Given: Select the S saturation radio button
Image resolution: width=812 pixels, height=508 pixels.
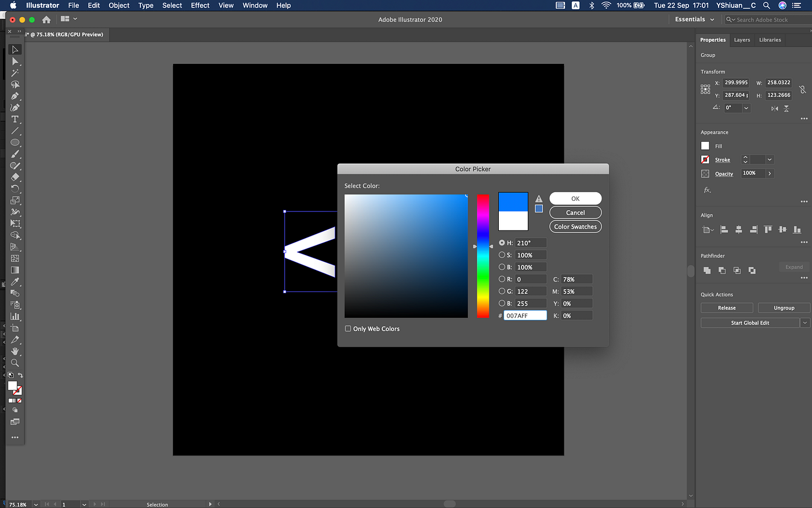Looking at the screenshot, I should (502, 255).
